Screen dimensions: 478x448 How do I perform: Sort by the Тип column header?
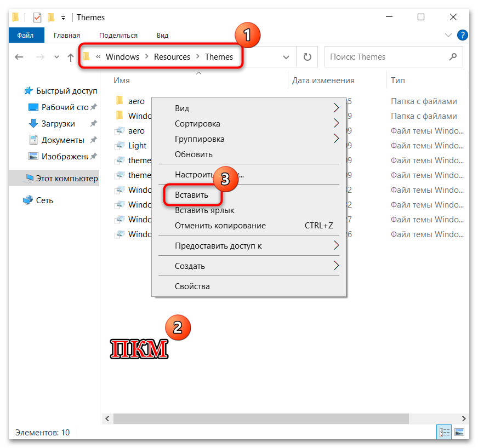point(398,81)
